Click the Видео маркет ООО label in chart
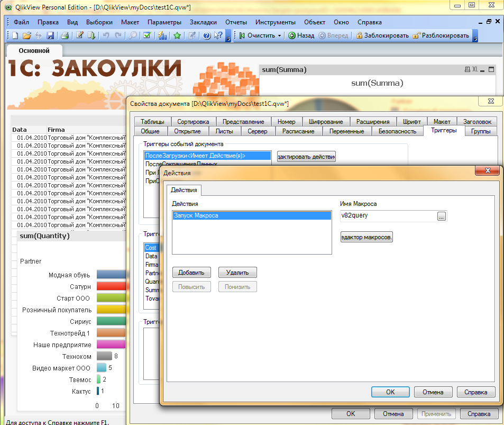Image resolution: width=504 pixels, height=425 pixels. pos(61,368)
